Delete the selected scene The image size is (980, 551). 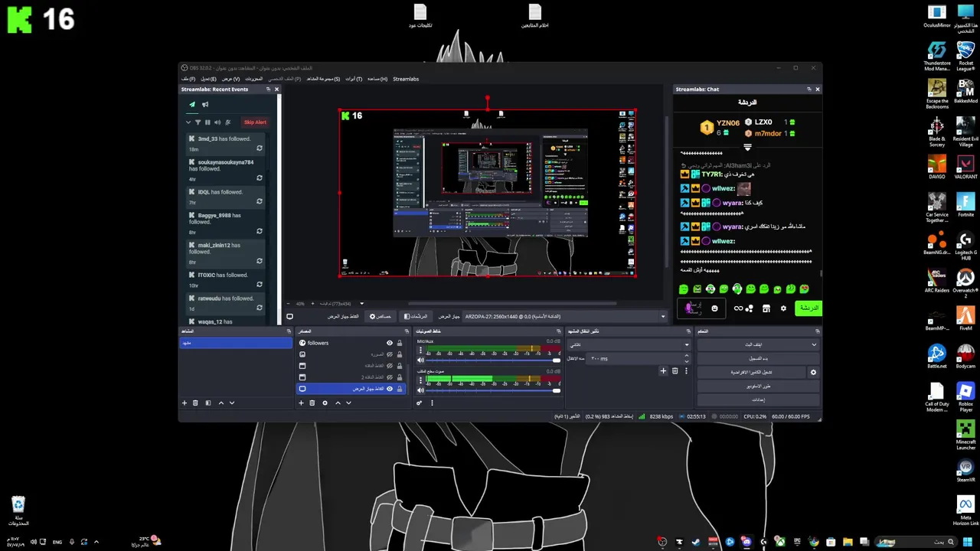pyautogui.click(x=195, y=403)
